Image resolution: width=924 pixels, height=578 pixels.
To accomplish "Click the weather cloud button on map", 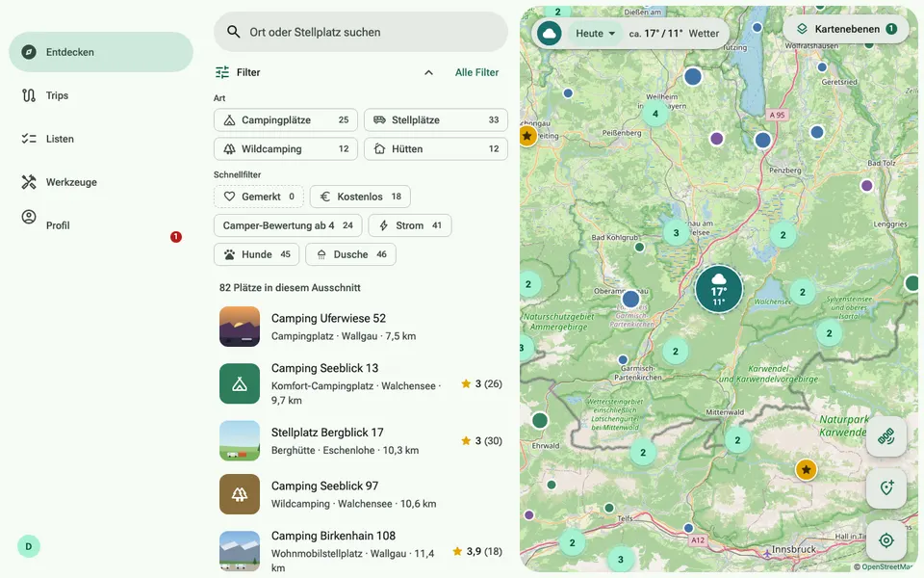I will [x=550, y=33].
